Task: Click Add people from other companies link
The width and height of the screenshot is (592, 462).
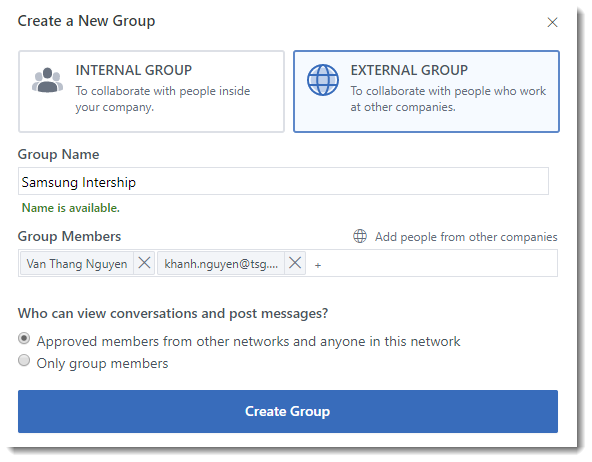Action: [x=466, y=237]
